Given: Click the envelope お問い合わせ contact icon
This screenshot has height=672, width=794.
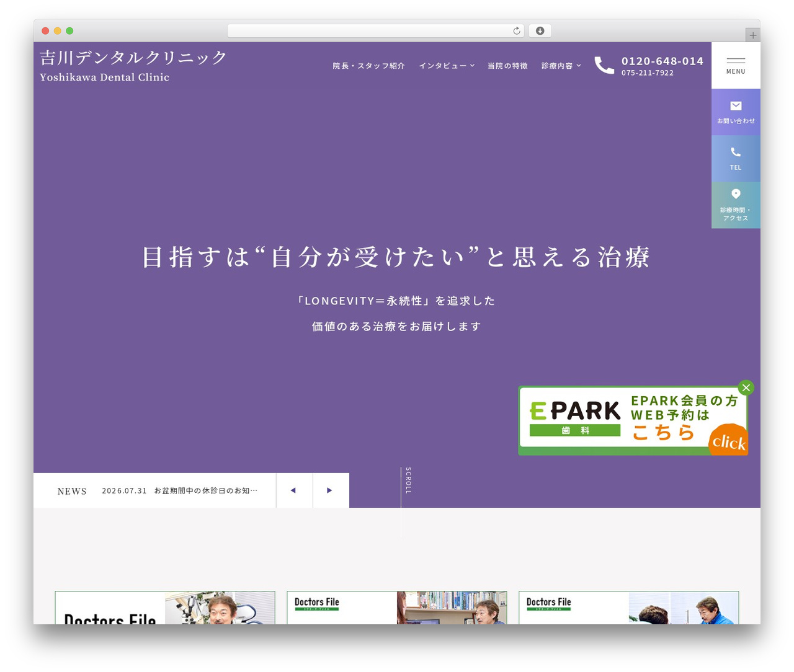Looking at the screenshot, I should (x=736, y=112).
